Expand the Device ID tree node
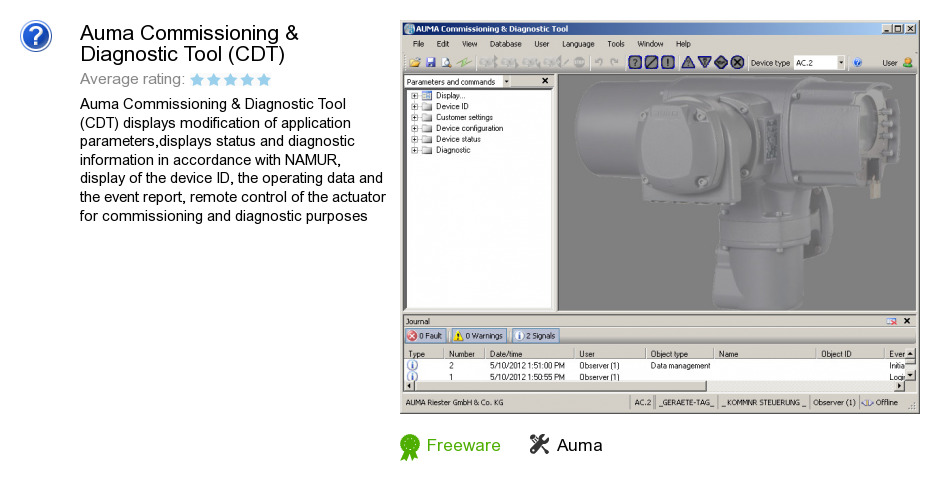Image resolution: width=940 pixels, height=491 pixels. coord(414,106)
